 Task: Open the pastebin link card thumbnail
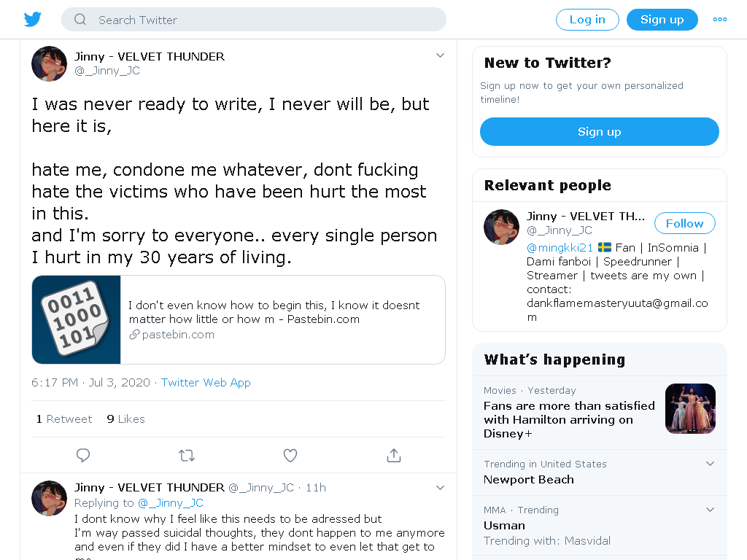(x=76, y=319)
